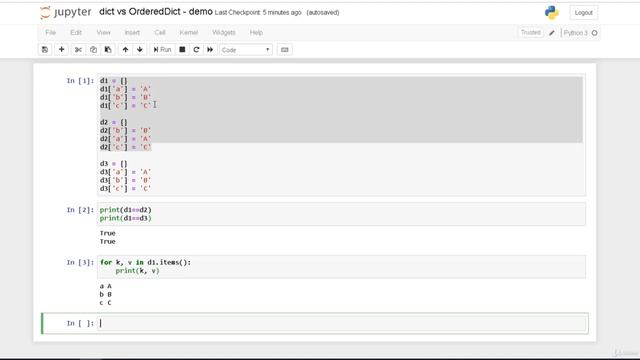The image size is (640, 360).
Task: Cut selected cells with scissors icon
Action: tap(78, 50)
